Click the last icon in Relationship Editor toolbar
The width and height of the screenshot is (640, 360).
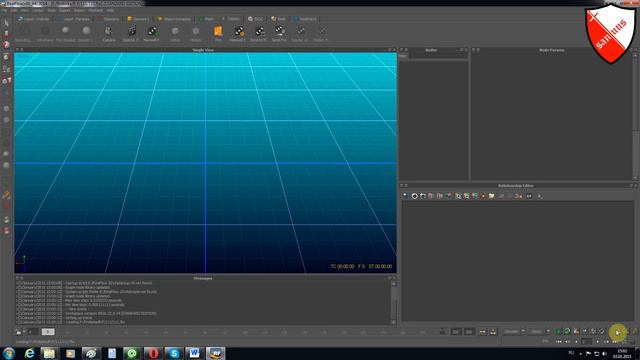pyautogui.click(x=540, y=196)
